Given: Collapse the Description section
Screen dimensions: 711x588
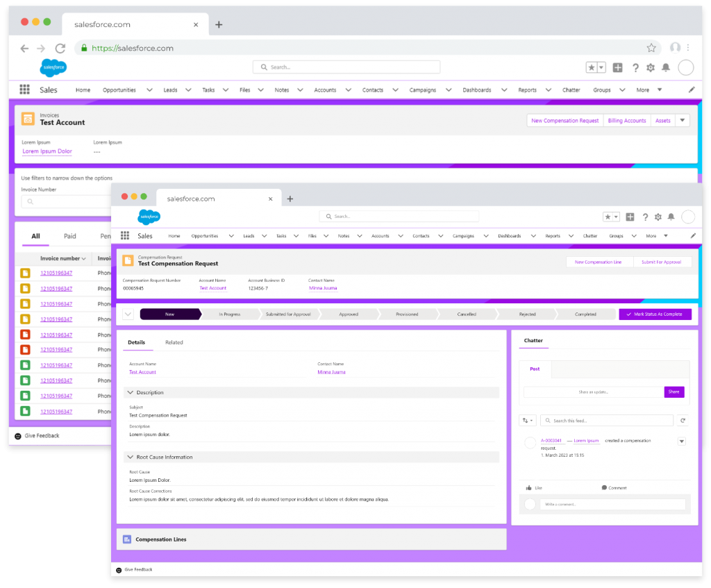Looking at the screenshot, I should [x=130, y=392].
